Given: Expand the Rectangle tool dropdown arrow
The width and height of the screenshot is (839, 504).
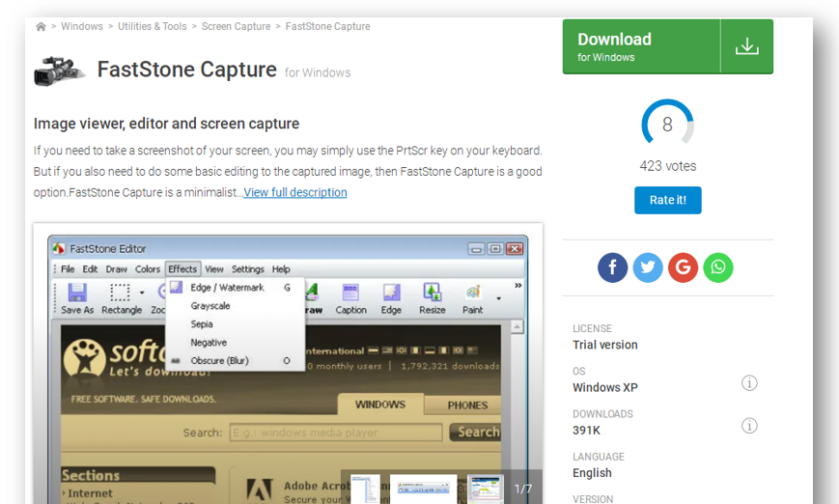Looking at the screenshot, I should point(142,293).
